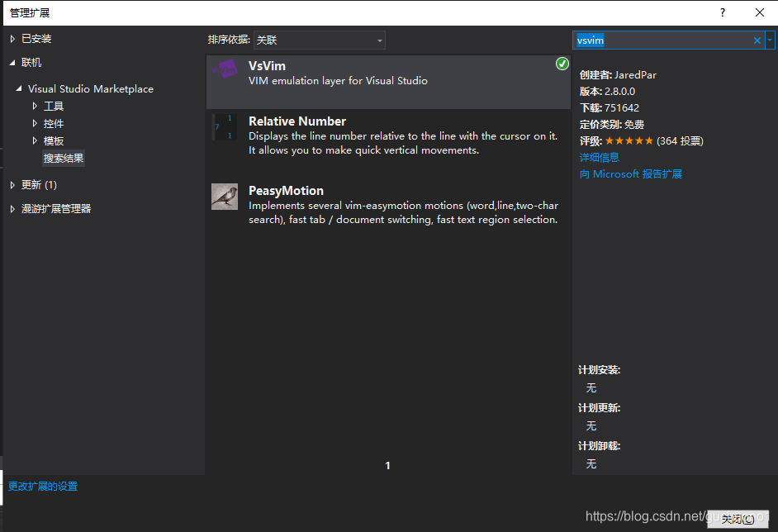Open the help question mark button
Image resolution: width=778 pixels, height=532 pixels.
pos(723,12)
